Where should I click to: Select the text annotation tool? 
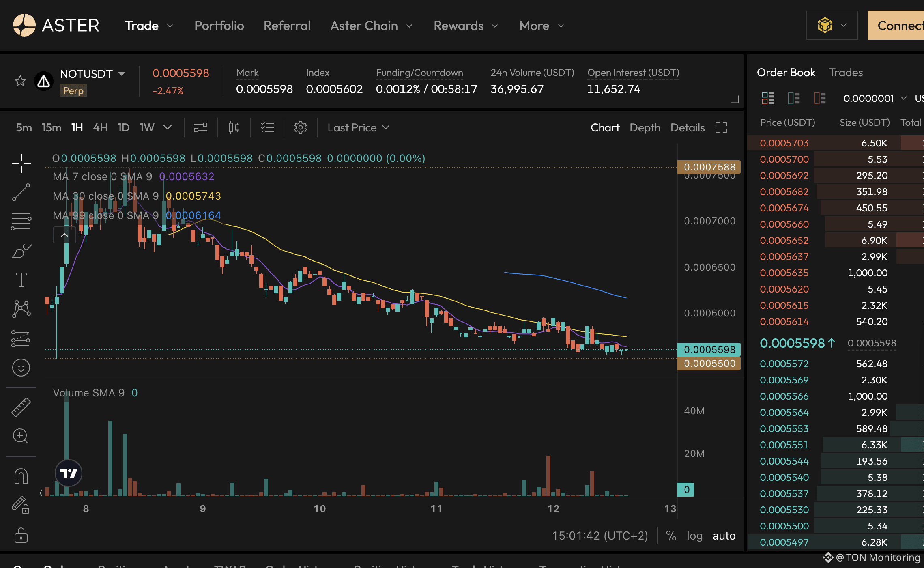21,280
